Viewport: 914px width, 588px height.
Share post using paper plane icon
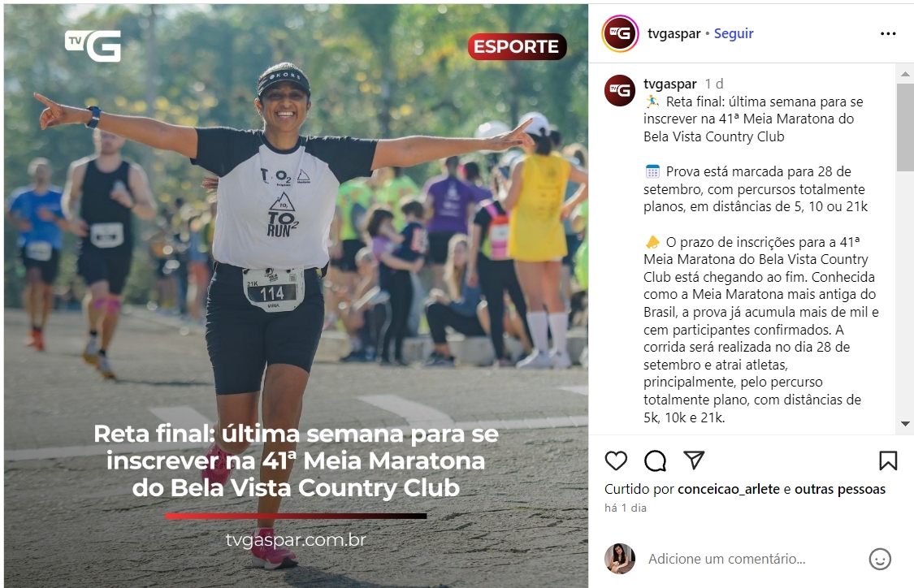coord(695,460)
